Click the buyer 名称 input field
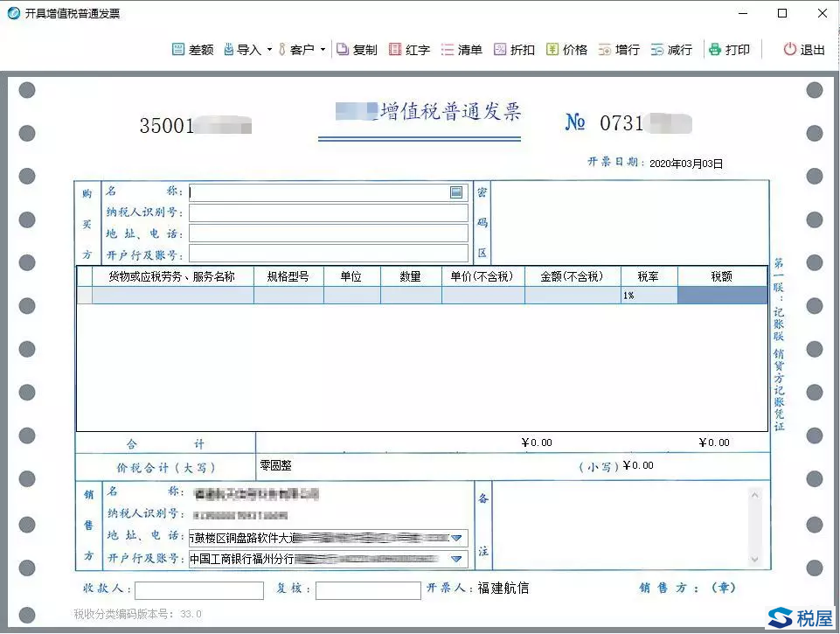 coord(329,192)
